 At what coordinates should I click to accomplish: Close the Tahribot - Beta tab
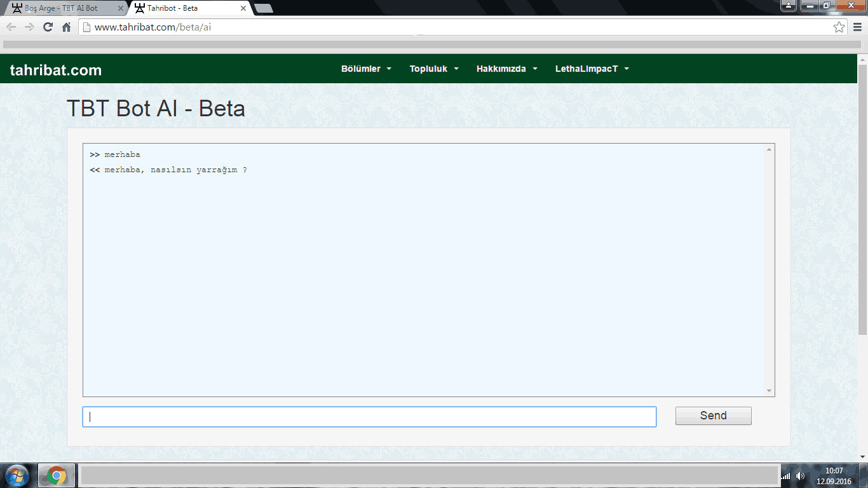coord(243,8)
